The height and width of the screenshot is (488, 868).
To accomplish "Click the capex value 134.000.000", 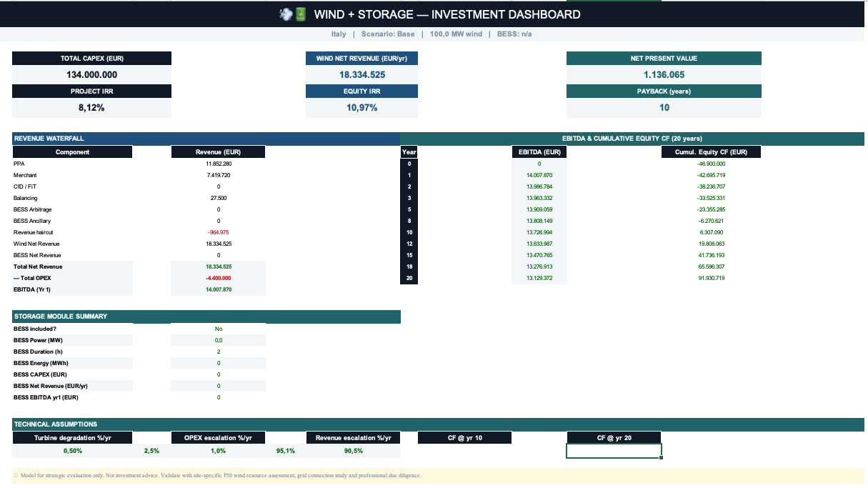I will point(92,74).
